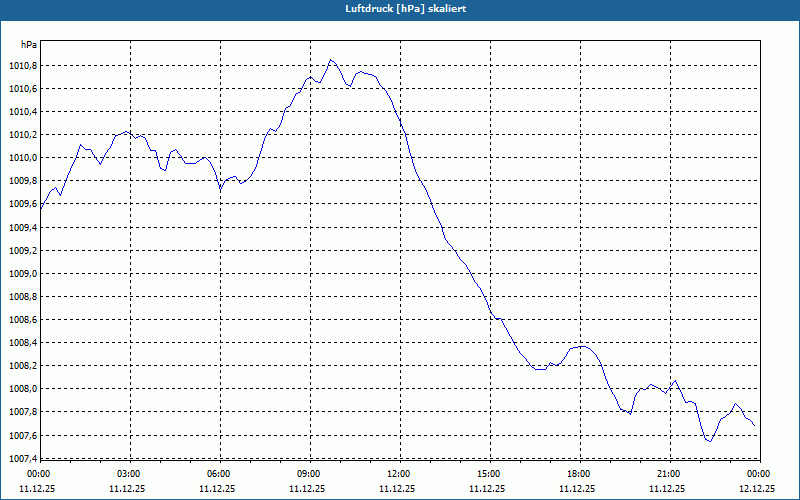Click the 03:00 time label
Viewport: 800px width, 500px height.
point(131,474)
